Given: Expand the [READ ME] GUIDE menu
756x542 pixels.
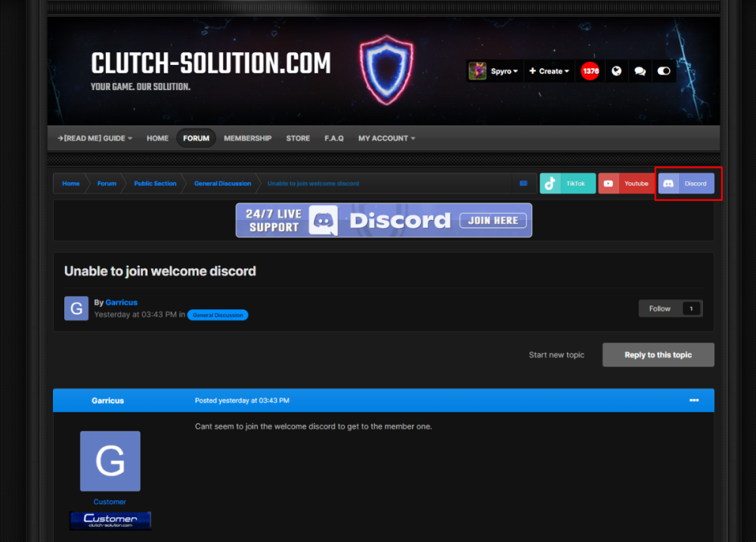Looking at the screenshot, I should pos(95,138).
